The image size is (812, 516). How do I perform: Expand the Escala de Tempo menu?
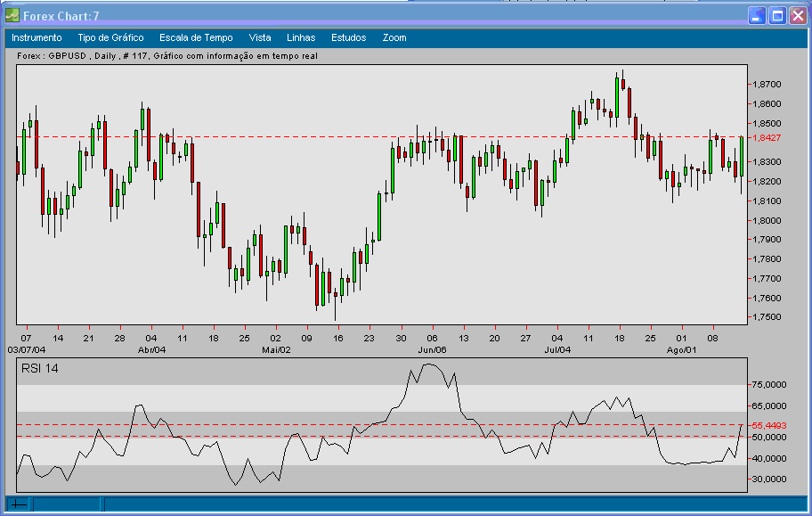point(194,37)
